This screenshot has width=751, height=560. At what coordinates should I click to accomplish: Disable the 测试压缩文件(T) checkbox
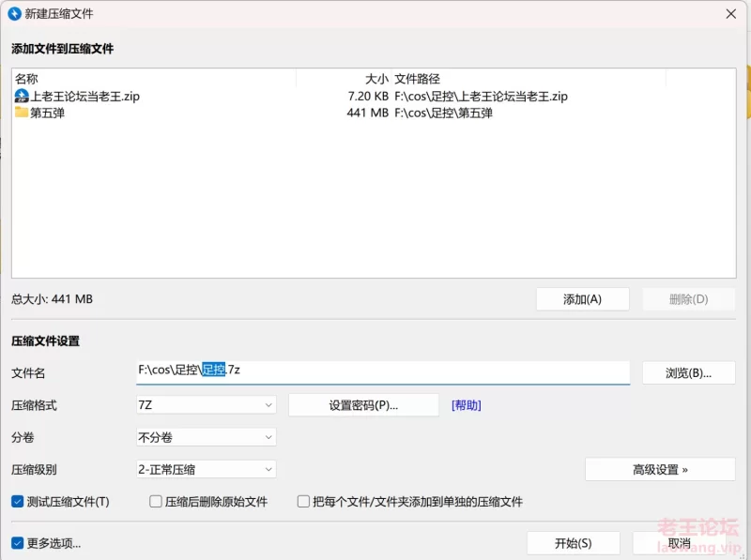point(13,501)
